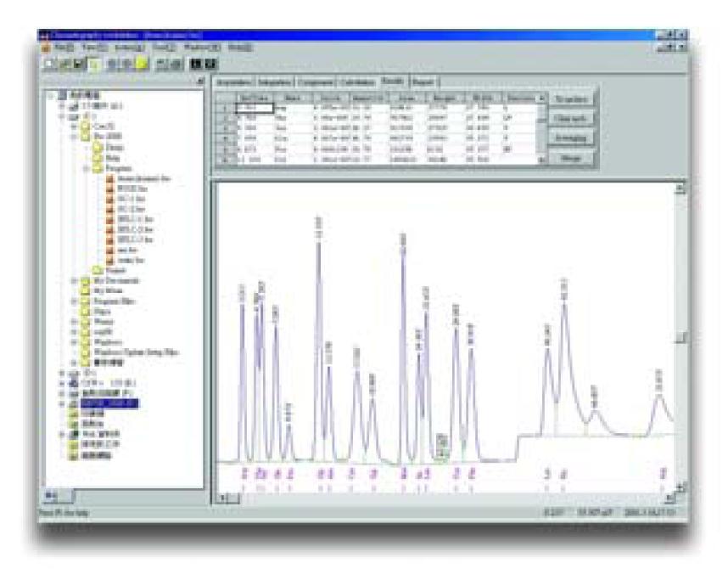
Task: Click the dark save icon in toolbar
Action: [x=80, y=64]
